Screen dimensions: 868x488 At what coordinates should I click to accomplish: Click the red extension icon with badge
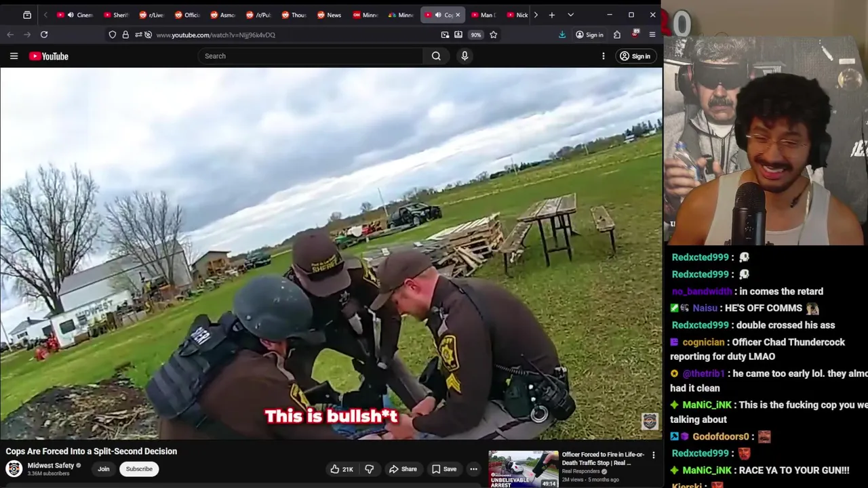coord(635,34)
